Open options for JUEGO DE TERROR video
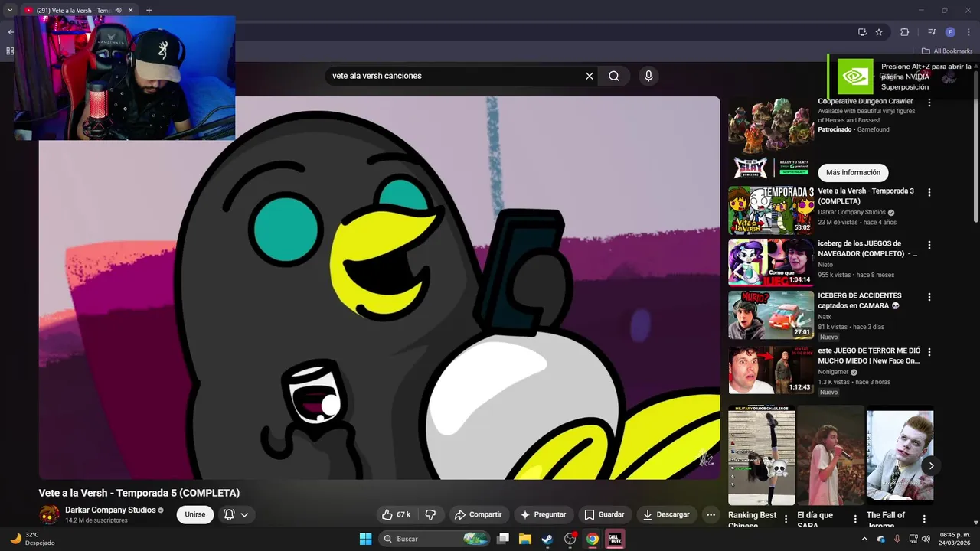 pos(929,352)
